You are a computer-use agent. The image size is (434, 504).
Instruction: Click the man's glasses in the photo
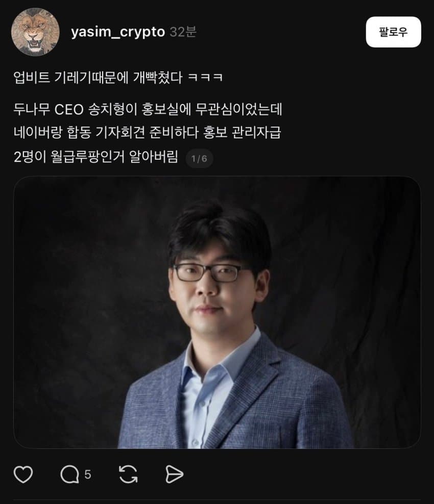pos(208,273)
